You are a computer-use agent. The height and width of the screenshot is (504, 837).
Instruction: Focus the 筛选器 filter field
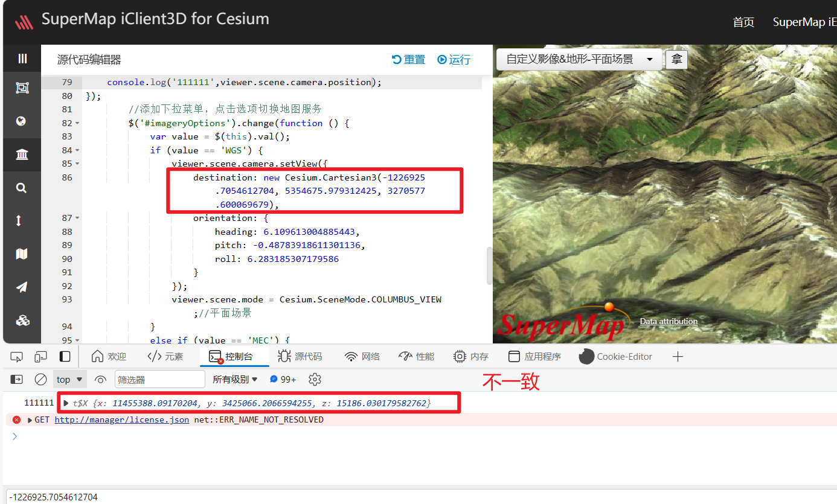point(160,379)
